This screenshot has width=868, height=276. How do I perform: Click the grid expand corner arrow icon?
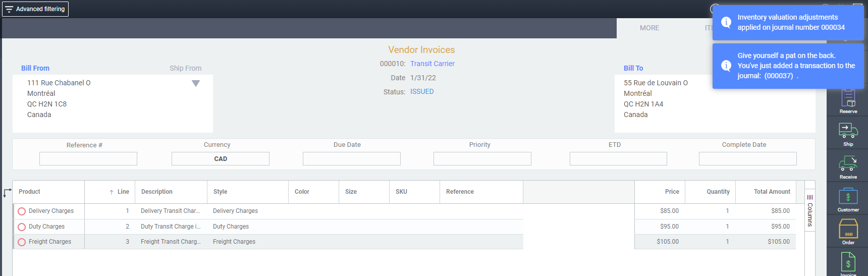[7, 193]
